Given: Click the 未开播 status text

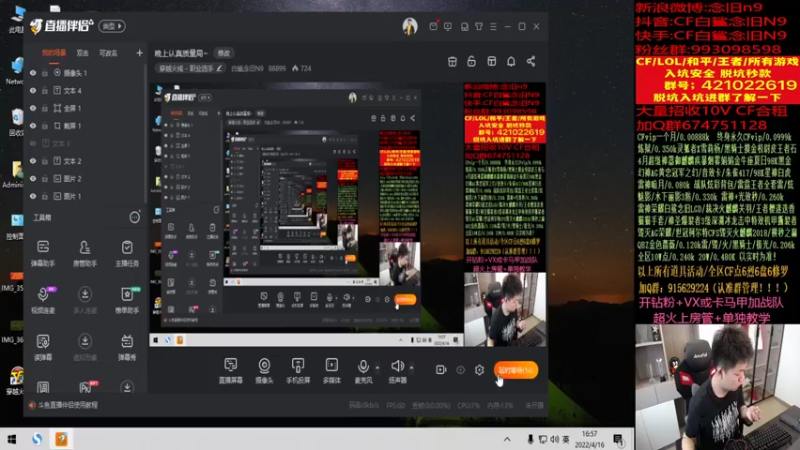Looking at the screenshot, I should click(534, 405).
